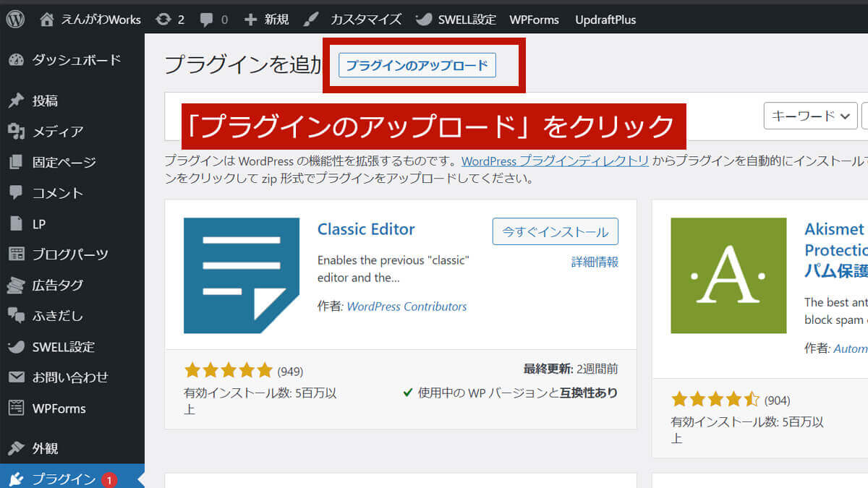Click the plus icon for 新規
This screenshot has height=488, width=868.
(250, 20)
